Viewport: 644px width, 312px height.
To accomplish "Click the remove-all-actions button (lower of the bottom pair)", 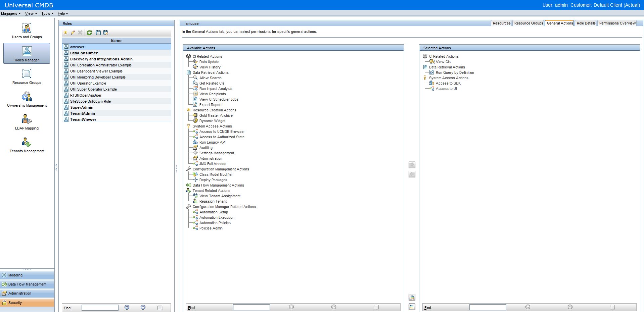I will 412,307.
